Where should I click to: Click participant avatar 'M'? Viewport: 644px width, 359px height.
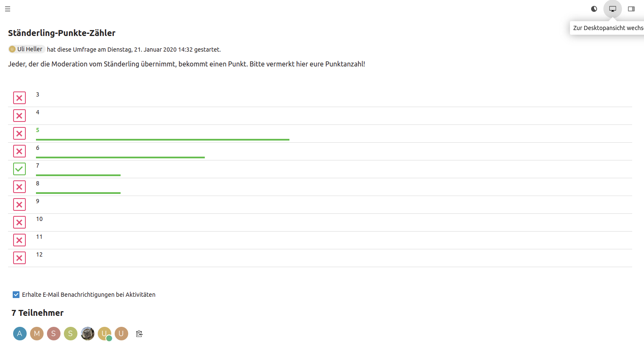pyautogui.click(x=37, y=334)
